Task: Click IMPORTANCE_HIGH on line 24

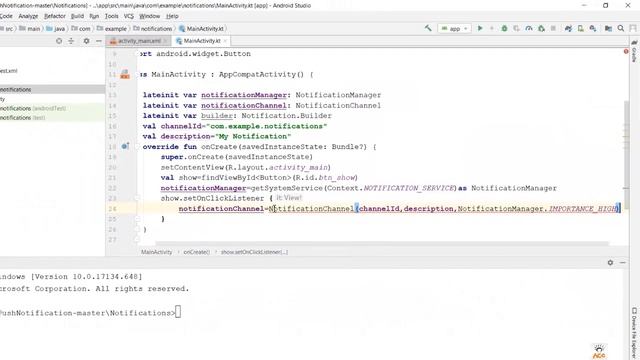Action: (x=583, y=209)
